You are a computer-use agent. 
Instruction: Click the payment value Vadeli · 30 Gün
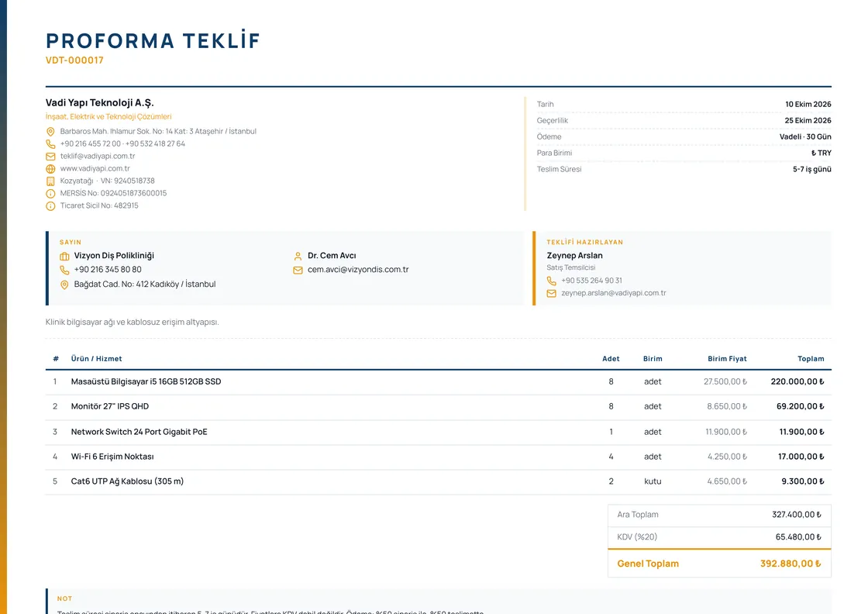pos(805,136)
